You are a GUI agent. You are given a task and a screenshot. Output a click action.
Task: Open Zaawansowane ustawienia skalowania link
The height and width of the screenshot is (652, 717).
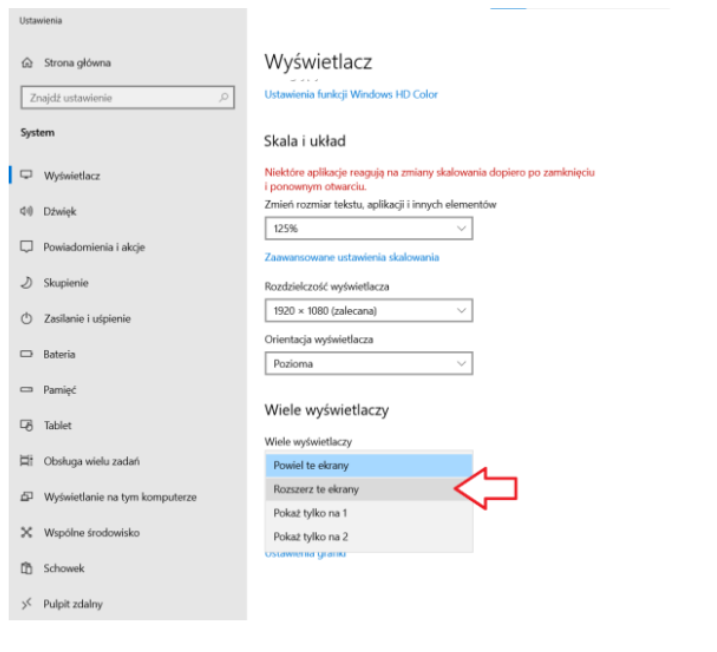352,257
